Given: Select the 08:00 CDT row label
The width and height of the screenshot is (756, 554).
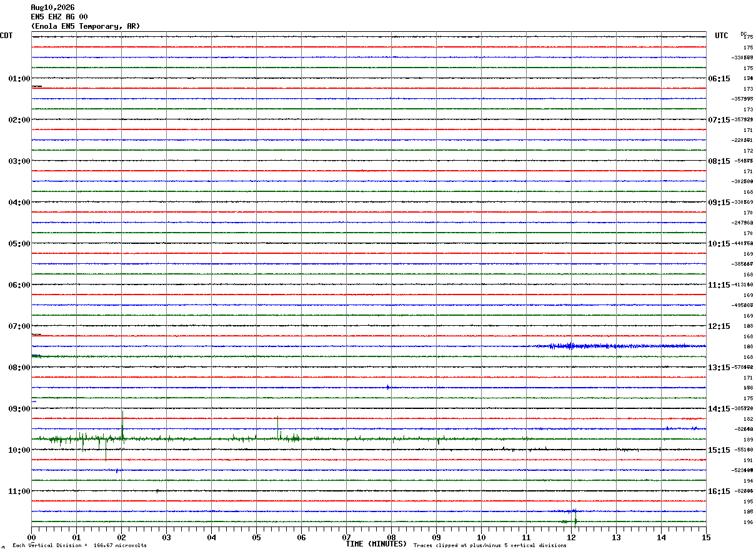Looking at the screenshot, I should click(19, 368).
